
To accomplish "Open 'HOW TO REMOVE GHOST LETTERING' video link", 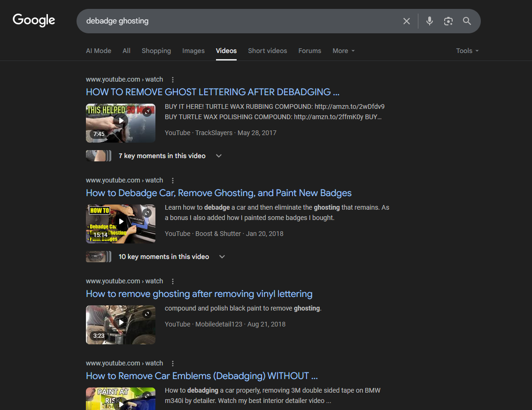I will tap(212, 92).
